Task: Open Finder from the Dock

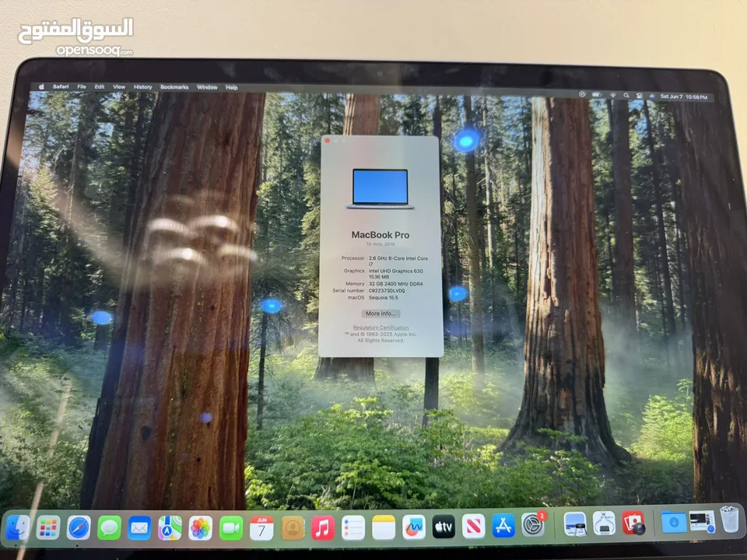Action: tap(18, 527)
